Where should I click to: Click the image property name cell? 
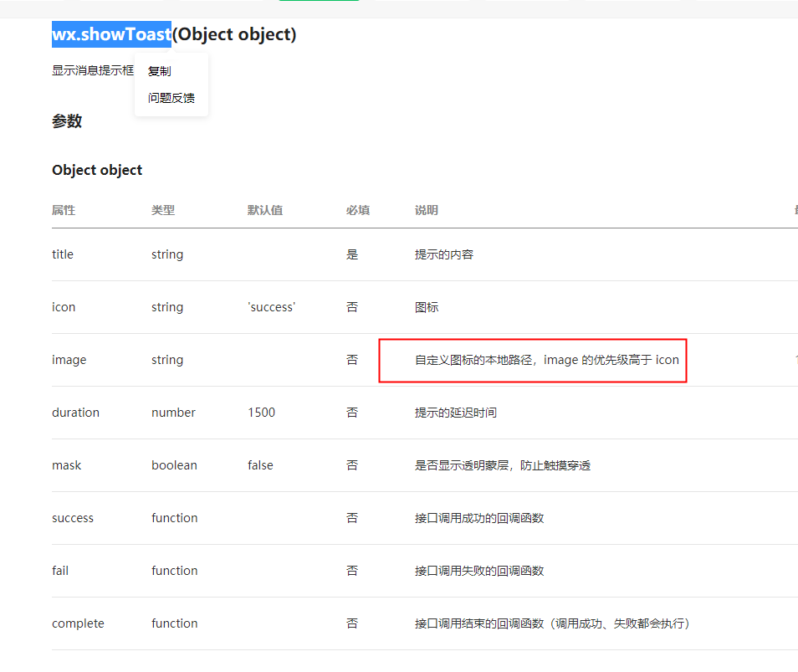click(x=69, y=360)
